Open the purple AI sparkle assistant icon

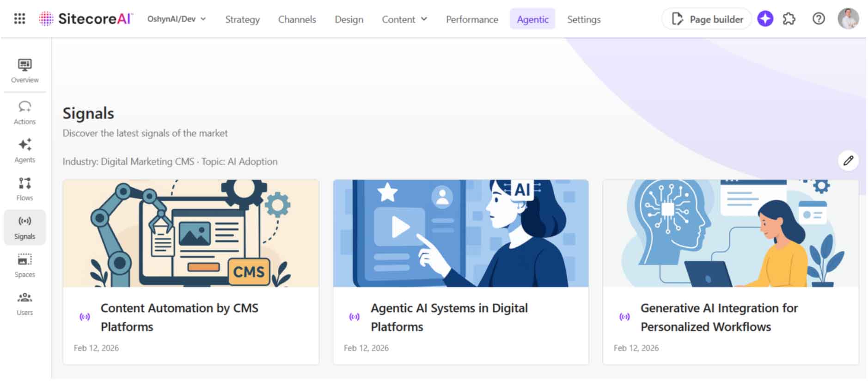tap(765, 19)
